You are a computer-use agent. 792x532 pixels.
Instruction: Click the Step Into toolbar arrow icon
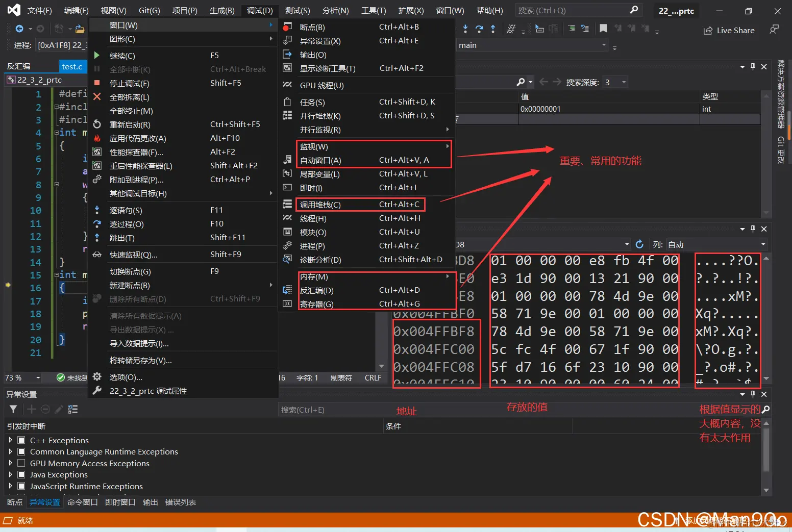coord(465,29)
